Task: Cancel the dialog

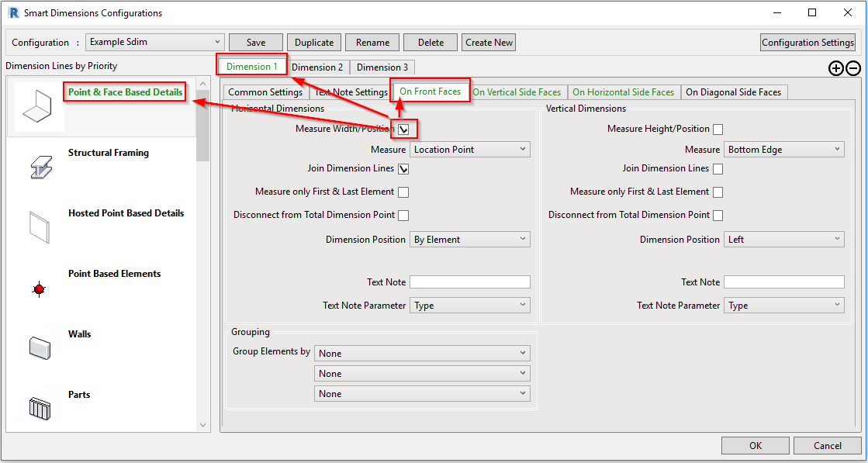Action: (828, 445)
